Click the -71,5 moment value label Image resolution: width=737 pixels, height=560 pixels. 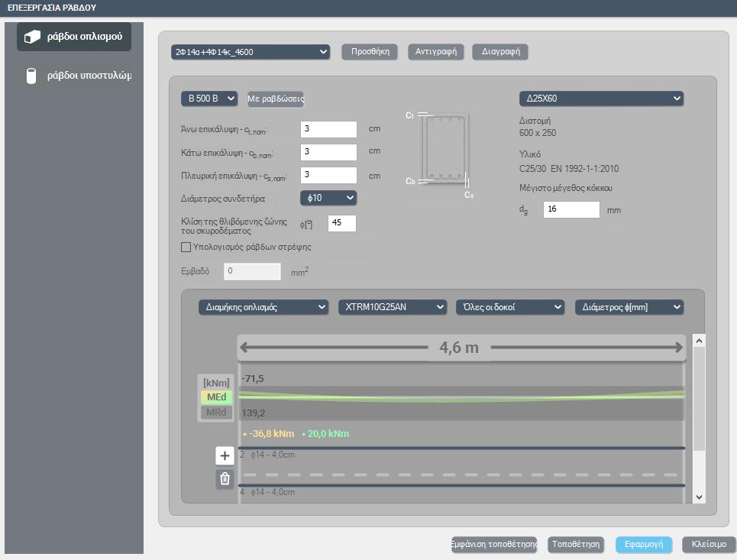coord(252,378)
